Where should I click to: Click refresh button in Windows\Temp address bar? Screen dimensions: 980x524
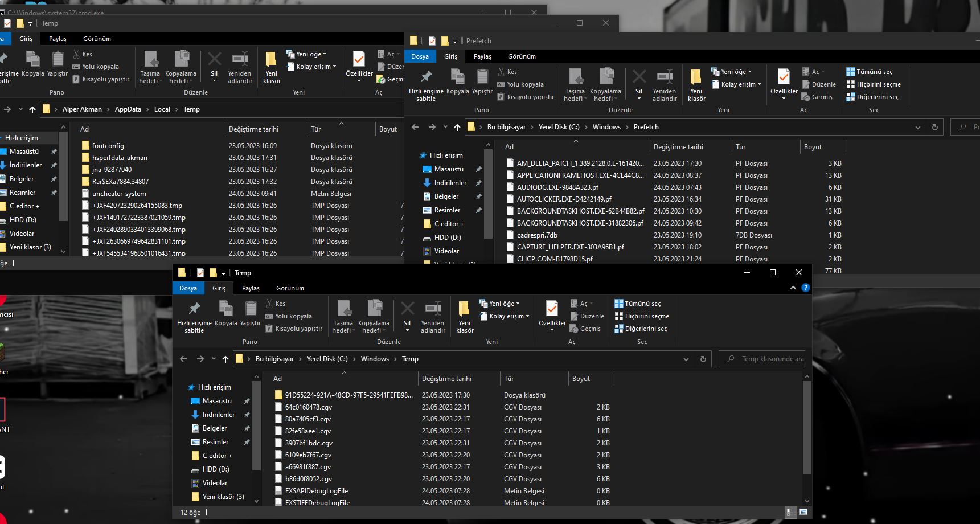coord(703,359)
